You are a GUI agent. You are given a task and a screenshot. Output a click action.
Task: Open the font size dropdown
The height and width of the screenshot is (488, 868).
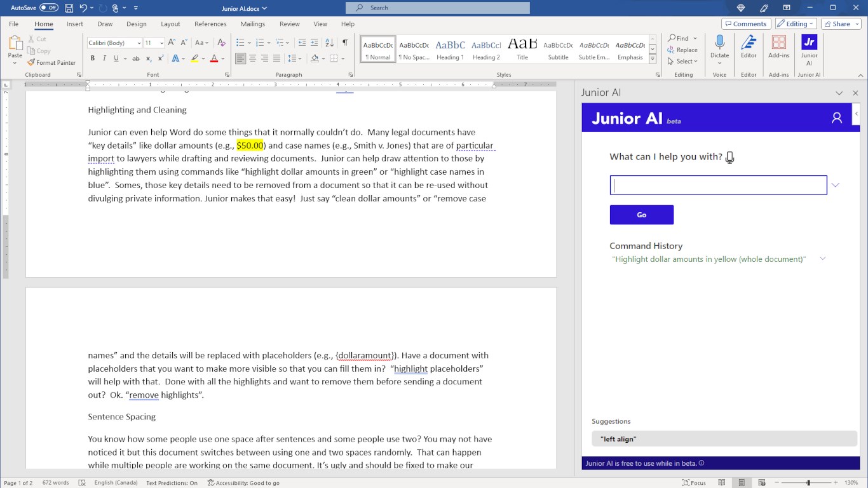(162, 43)
